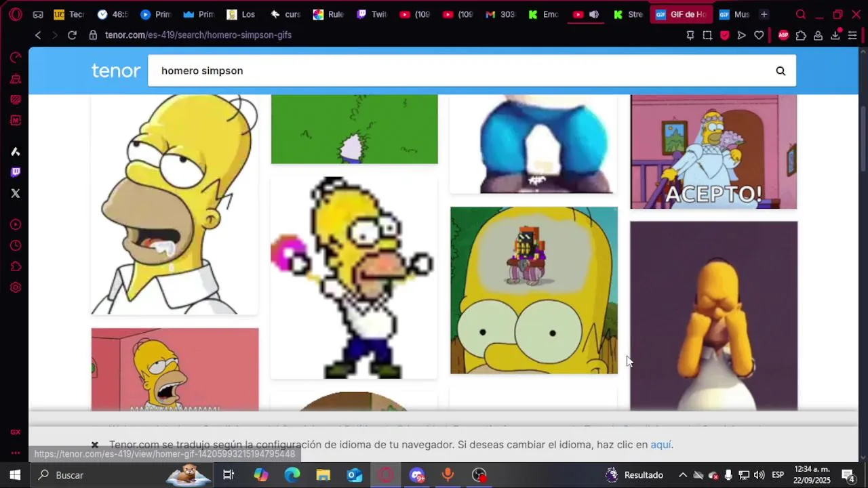Open the Downloads icon in toolbar
Viewport: 868px width, 488px height.
[835, 35]
